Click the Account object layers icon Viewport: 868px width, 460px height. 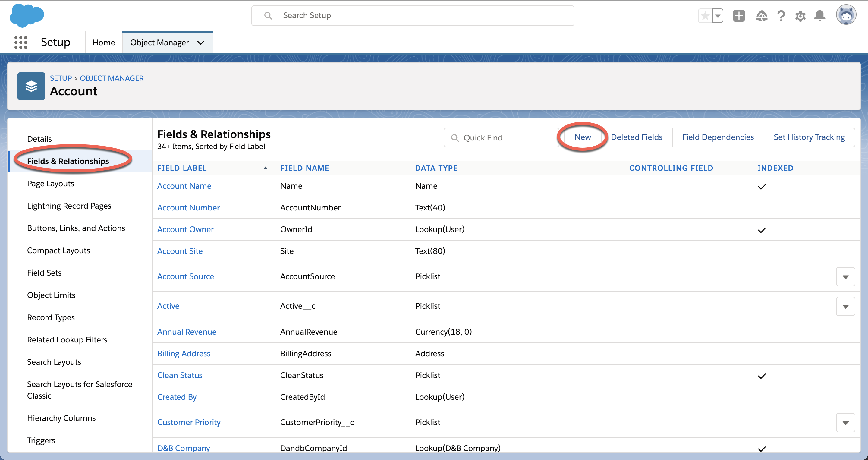coord(31,86)
